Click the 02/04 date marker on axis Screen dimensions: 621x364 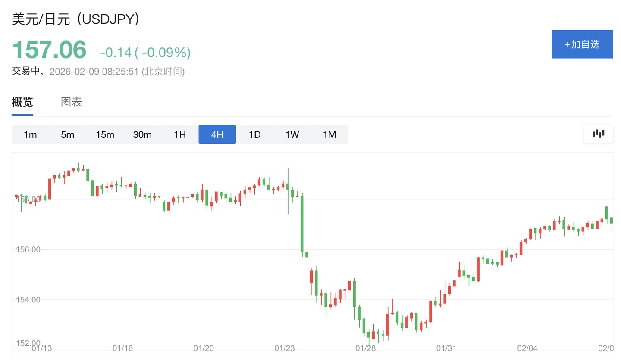point(527,348)
